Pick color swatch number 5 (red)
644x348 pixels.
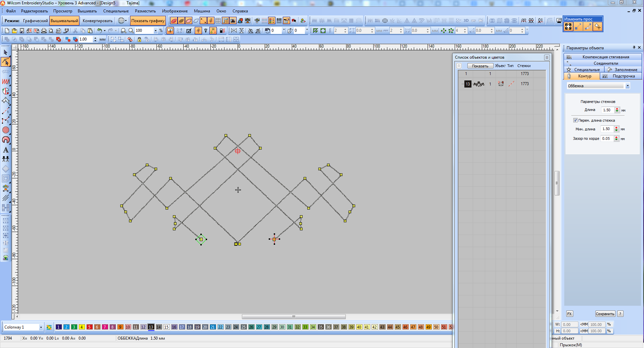coord(89,327)
